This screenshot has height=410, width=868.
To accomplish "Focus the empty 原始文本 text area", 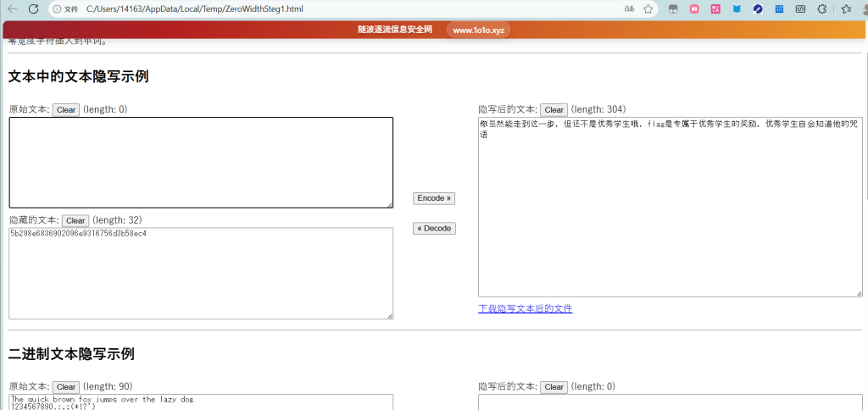I will pos(201,162).
